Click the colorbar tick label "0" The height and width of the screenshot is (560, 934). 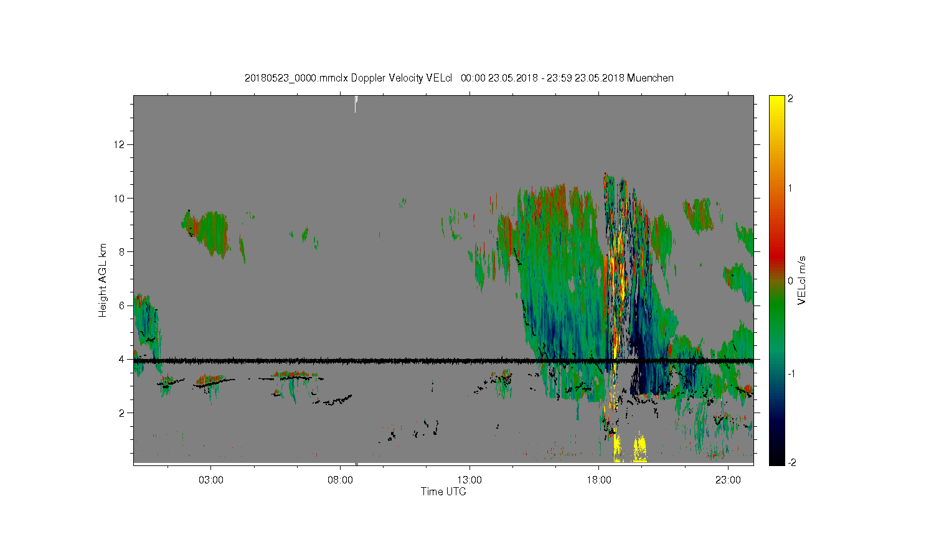pyautogui.click(x=791, y=281)
